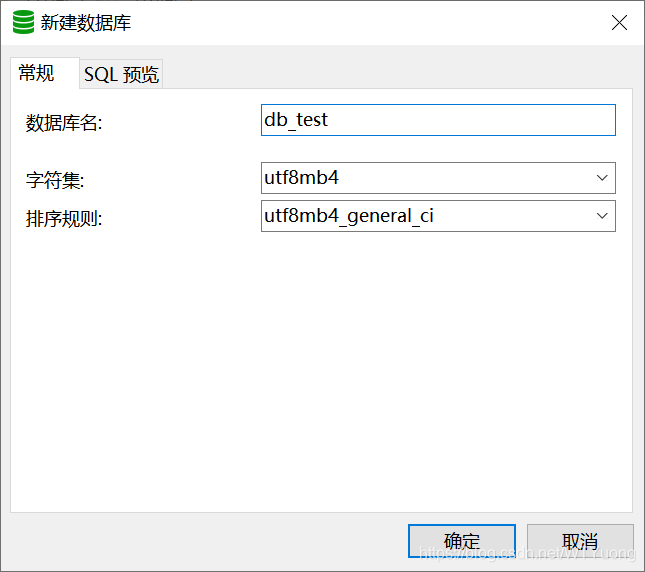
Task: Click the 排序规则: label
Action: 64,218
